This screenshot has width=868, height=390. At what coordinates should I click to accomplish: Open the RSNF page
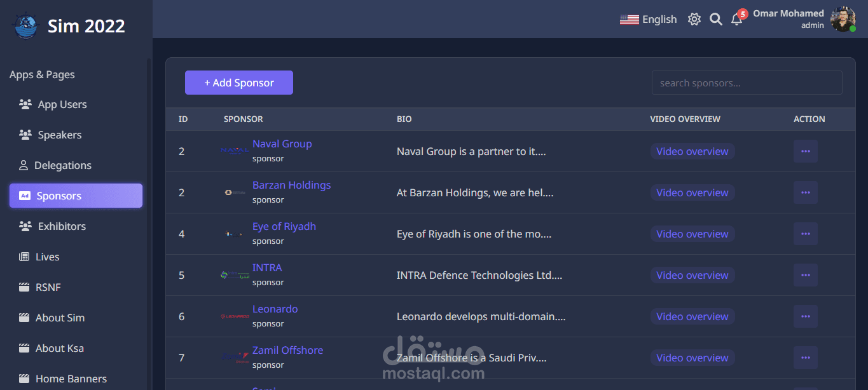[x=76, y=287]
